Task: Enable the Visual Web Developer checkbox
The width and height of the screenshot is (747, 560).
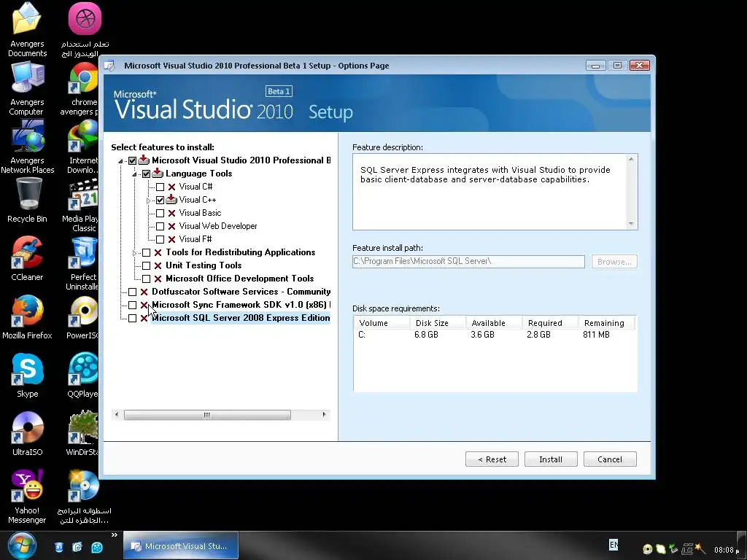Action: [160, 226]
